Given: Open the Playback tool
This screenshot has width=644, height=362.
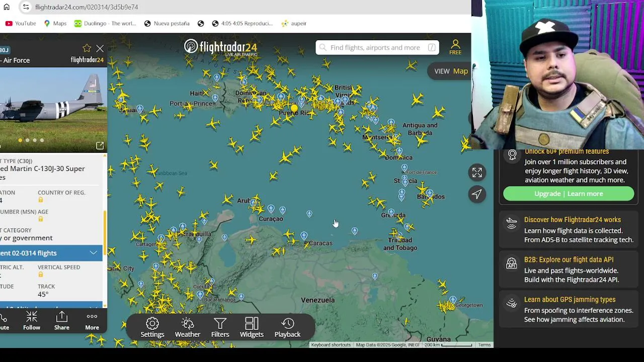Looking at the screenshot, I should pyautogui.click(x=287, y=327).
